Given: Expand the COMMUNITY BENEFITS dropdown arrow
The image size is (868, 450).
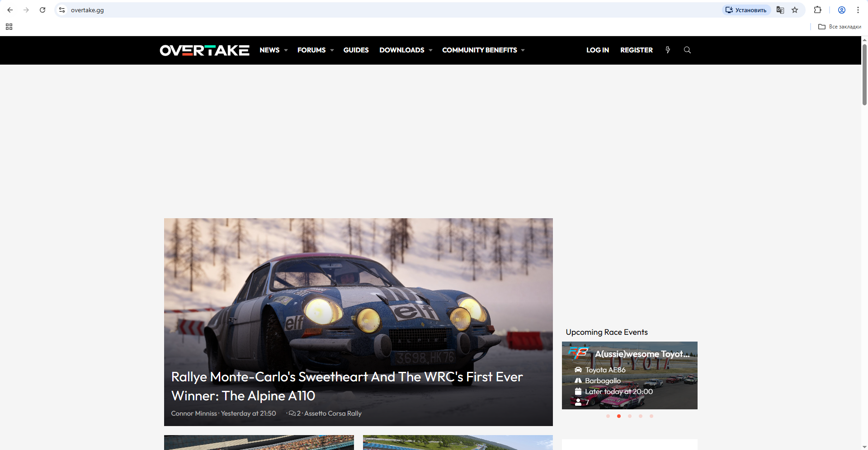Looking at the screenshot, I should point(523,50).
